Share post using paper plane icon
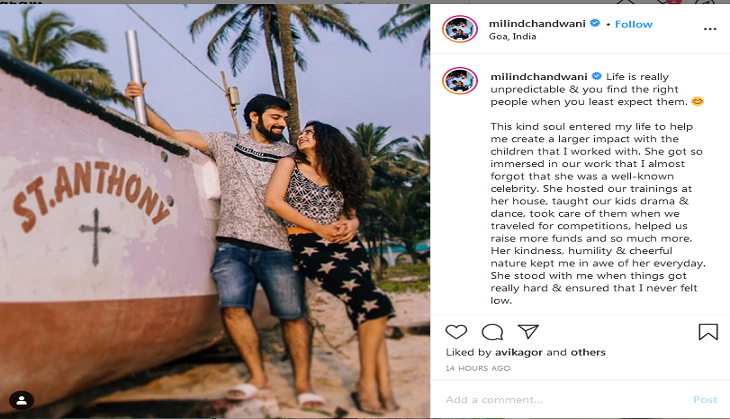Image resolution: width=730 pixels, height=419 pixels. (528, 331)
